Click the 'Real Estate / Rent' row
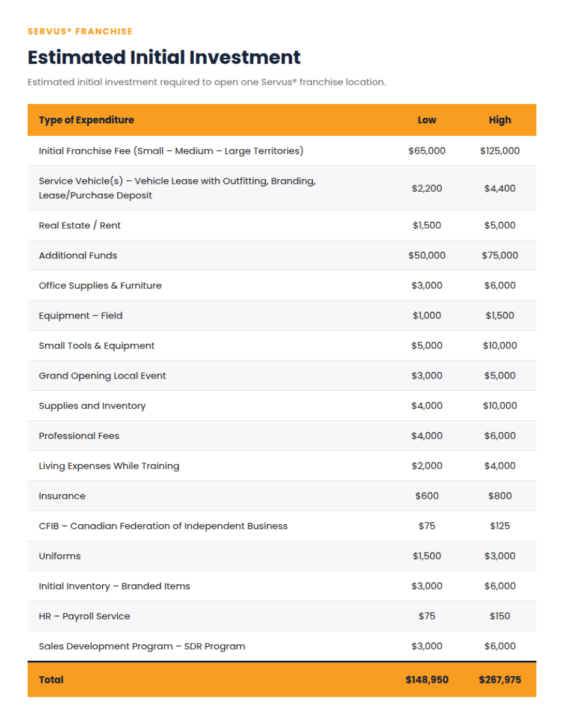This screenshot has height=728, width=564. [x=281, y=225]
